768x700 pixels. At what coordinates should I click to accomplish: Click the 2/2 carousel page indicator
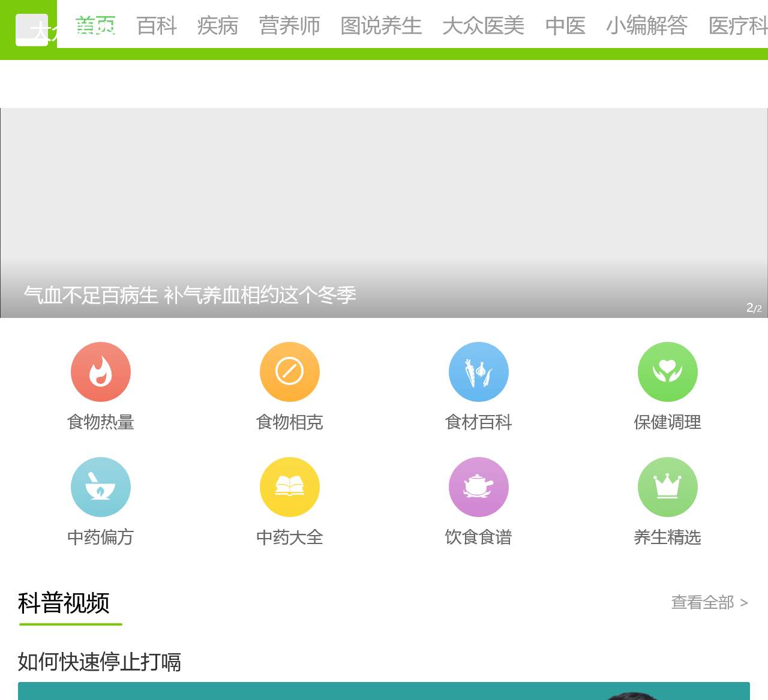point(752,308)
